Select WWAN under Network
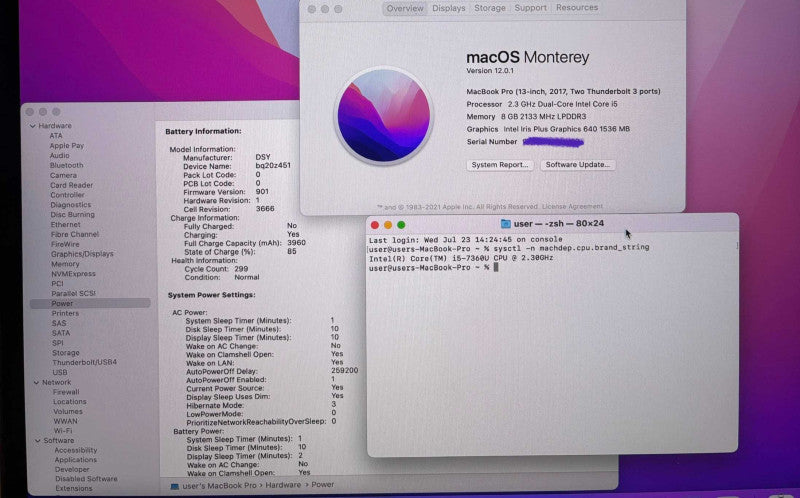 (65, 421)
